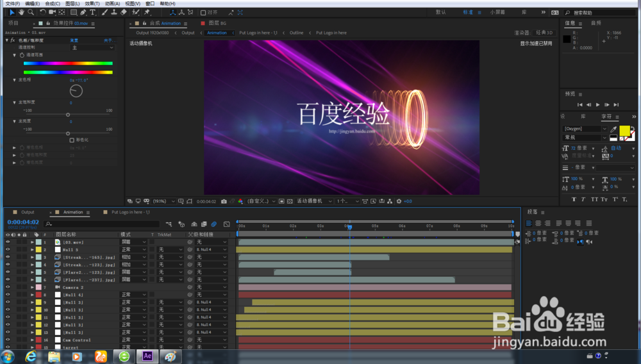Select the Hand tool
This screenshot has height=364, width=641.
point(21,12)
